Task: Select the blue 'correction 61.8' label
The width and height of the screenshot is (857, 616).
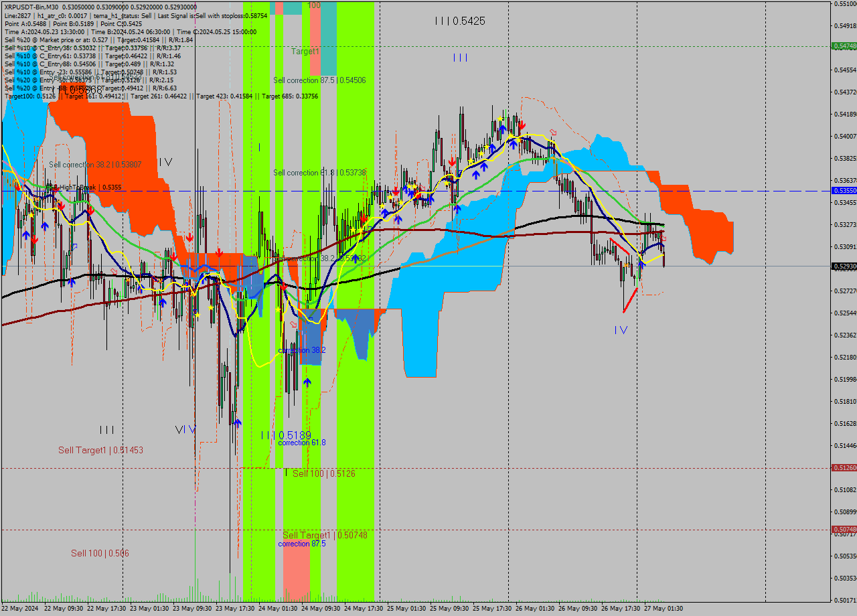Action: point(302,443)
